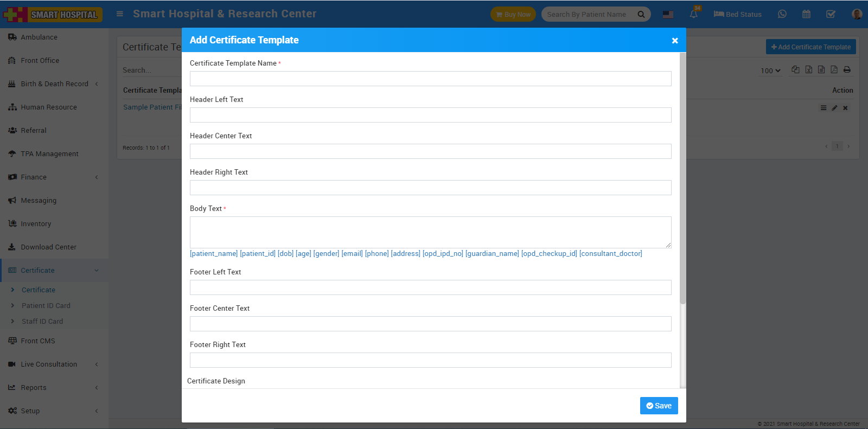Toggle the hamburger sidebar menu icon
Image resolution: width=868 pixels, height=429 pixels.
pyautogui.click(x=120, y=14)
